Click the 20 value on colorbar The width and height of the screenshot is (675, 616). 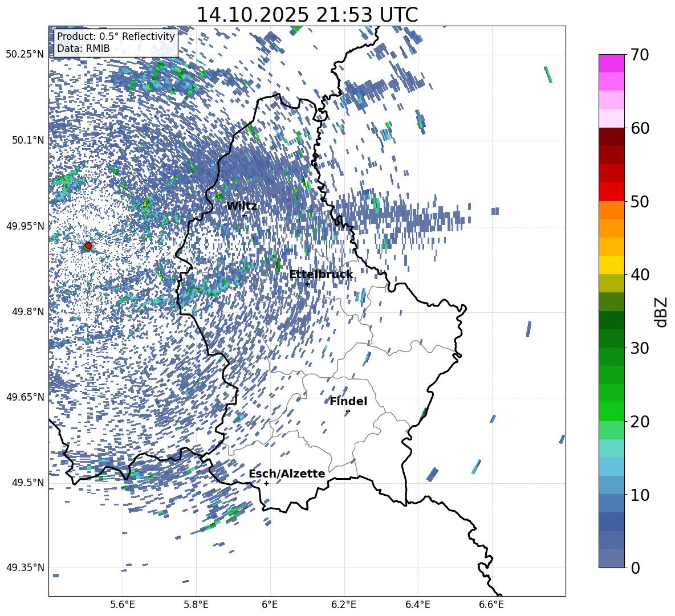[x=640, y=422]
